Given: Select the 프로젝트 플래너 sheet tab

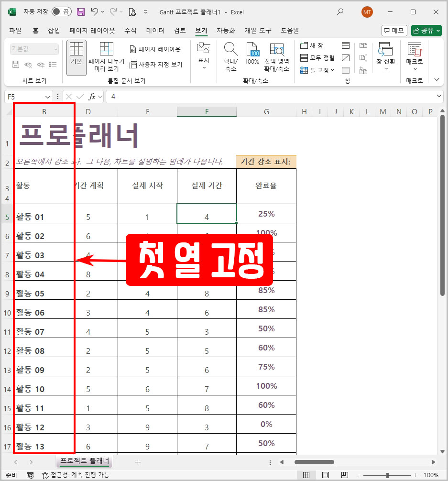Looking at the screenshot, I should [84, 462].
